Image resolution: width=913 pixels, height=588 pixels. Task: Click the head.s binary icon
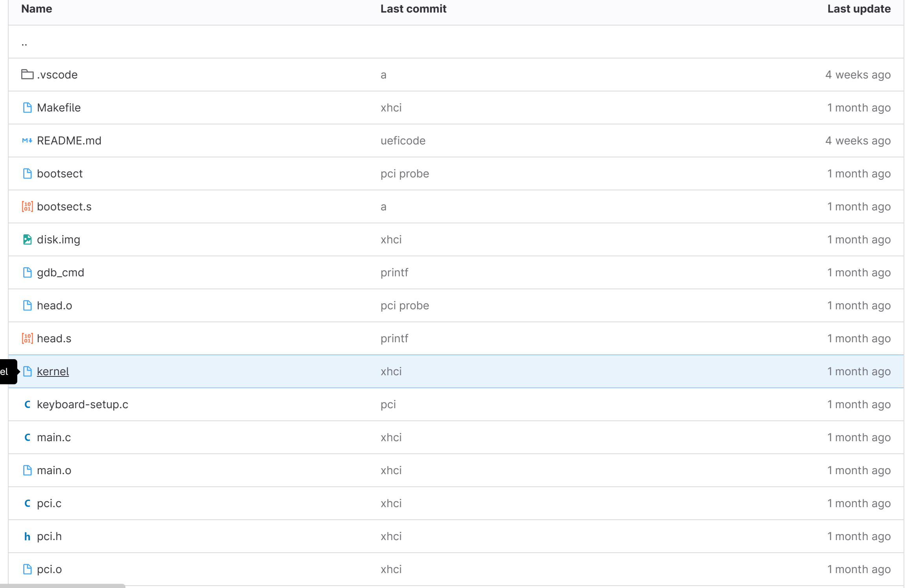pyautogui.click(x=27, y=338)
